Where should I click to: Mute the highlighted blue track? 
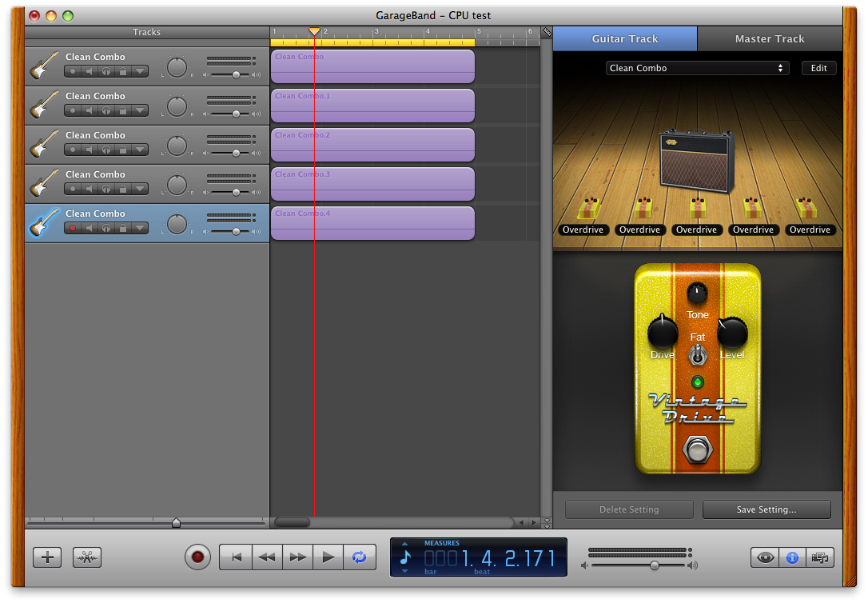point(90,228)
